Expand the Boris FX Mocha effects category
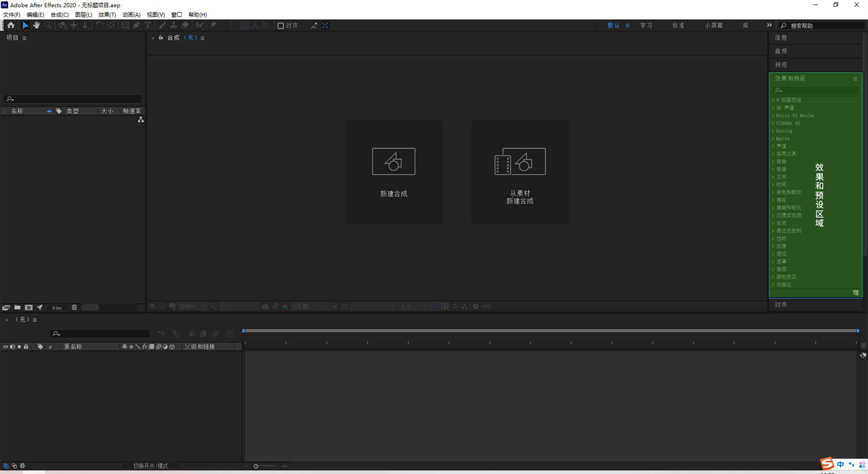 pyautogui.click(x=794, y=115)
